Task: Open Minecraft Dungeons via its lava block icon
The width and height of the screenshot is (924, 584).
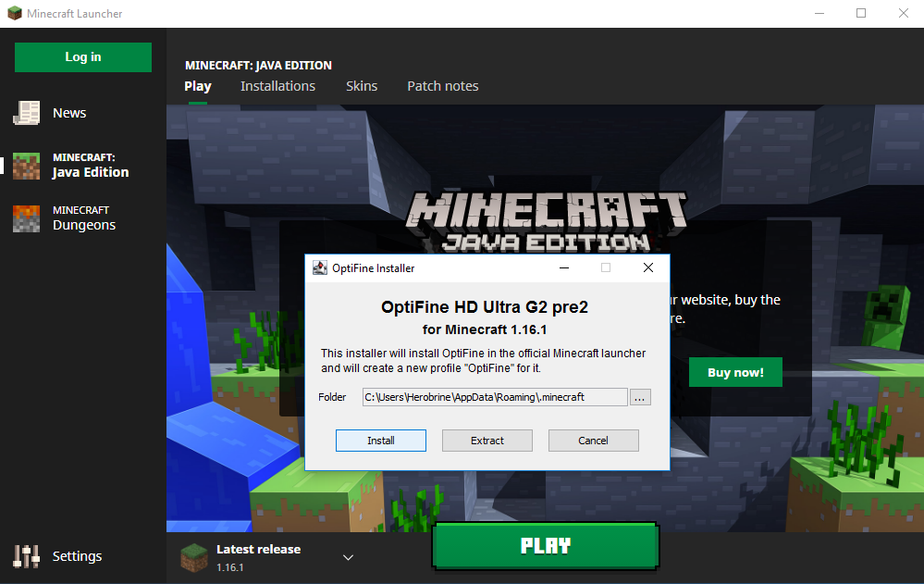Action: click(x=27, y=218)
